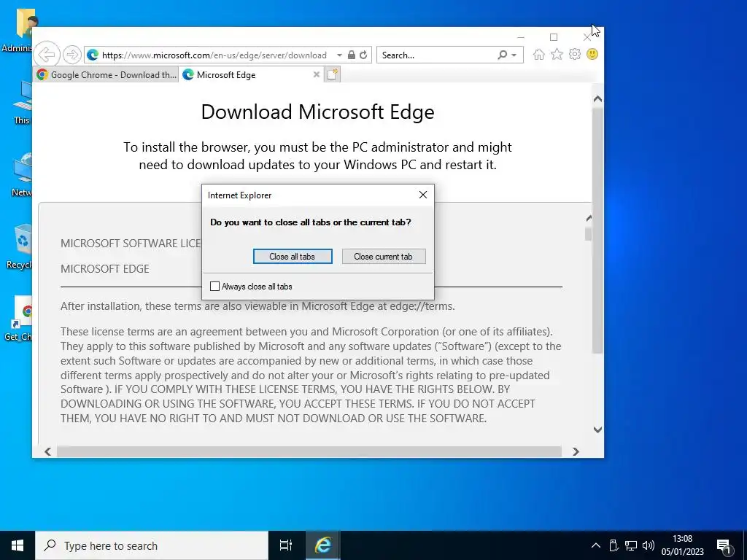This screenshot has height=560, width=747.
Task: Click the page scrollbar up arrow
Action: [597, 99]
